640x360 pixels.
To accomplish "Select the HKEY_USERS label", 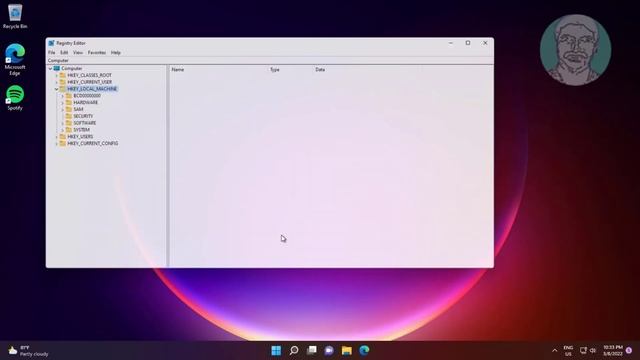I will point(80,137).
